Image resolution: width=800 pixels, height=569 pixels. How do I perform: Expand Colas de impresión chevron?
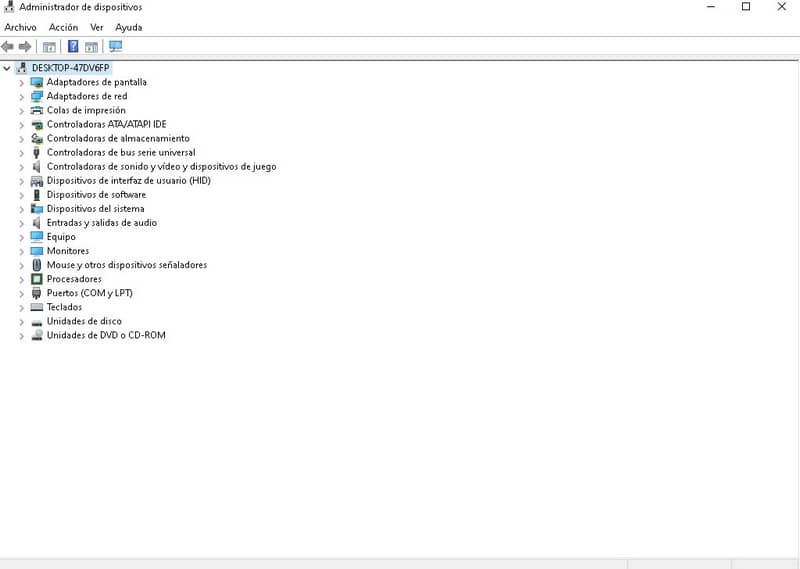[x=21, y=111]
